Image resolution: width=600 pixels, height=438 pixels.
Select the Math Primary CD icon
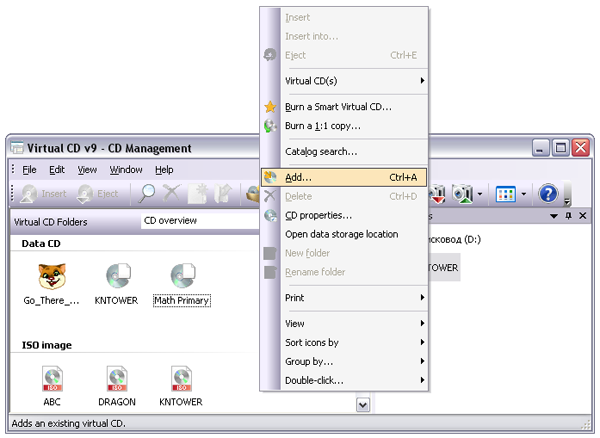coord(182,284)
